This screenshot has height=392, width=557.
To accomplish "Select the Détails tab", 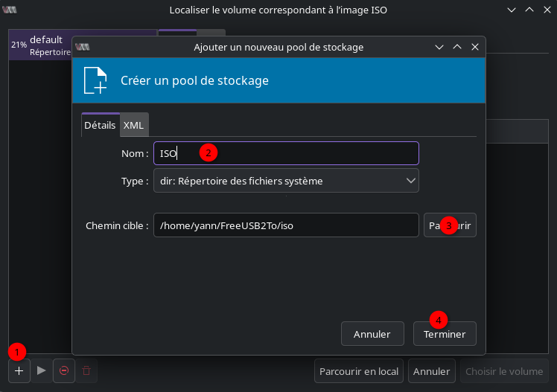I will [100, 126].
